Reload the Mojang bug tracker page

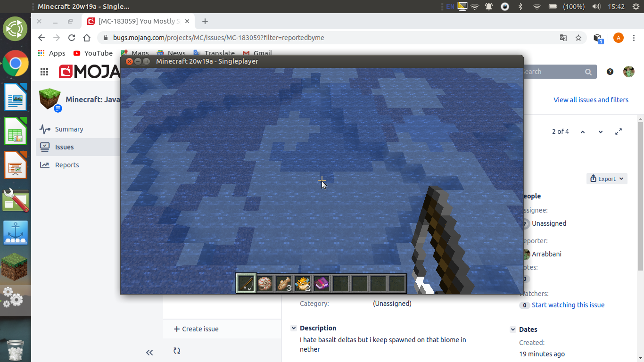click(72, 38)
